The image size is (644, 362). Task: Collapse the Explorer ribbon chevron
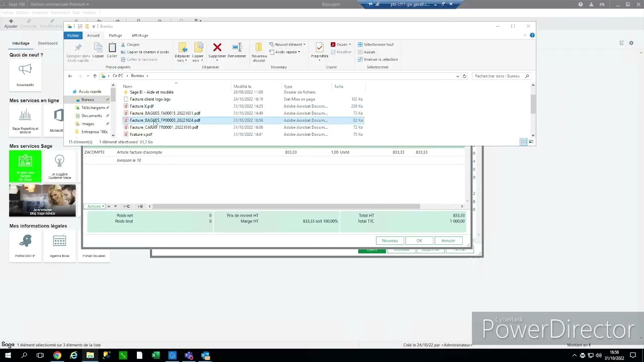(525, 35)
